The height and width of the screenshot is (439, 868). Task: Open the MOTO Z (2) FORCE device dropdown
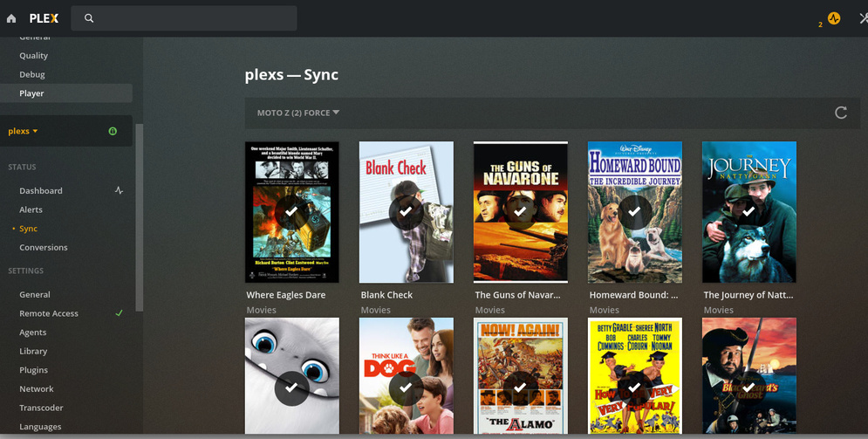click(298, 113)
